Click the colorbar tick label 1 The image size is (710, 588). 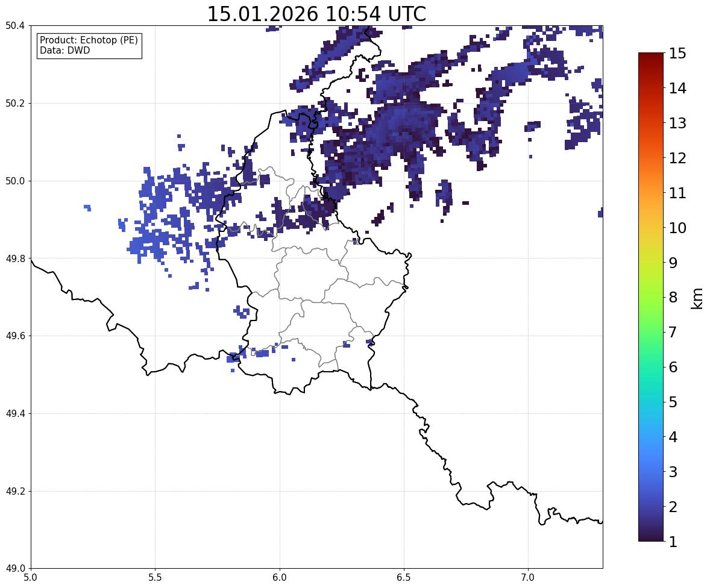(673, 542)
